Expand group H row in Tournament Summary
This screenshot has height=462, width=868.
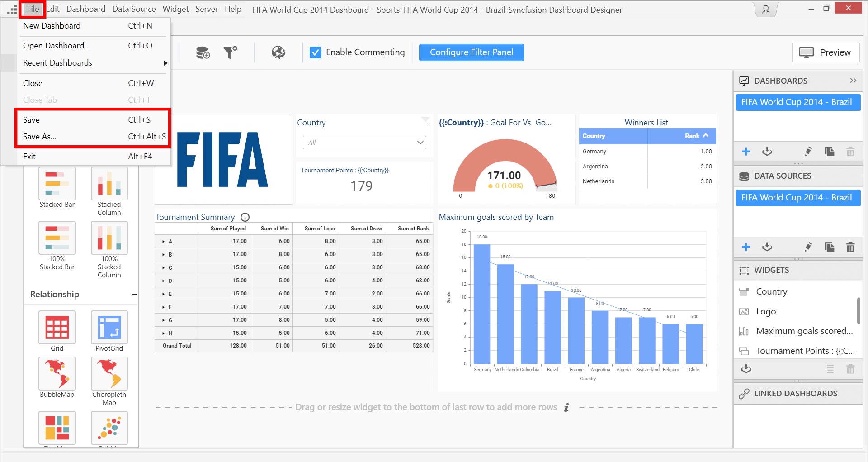(x=163, y=333)
